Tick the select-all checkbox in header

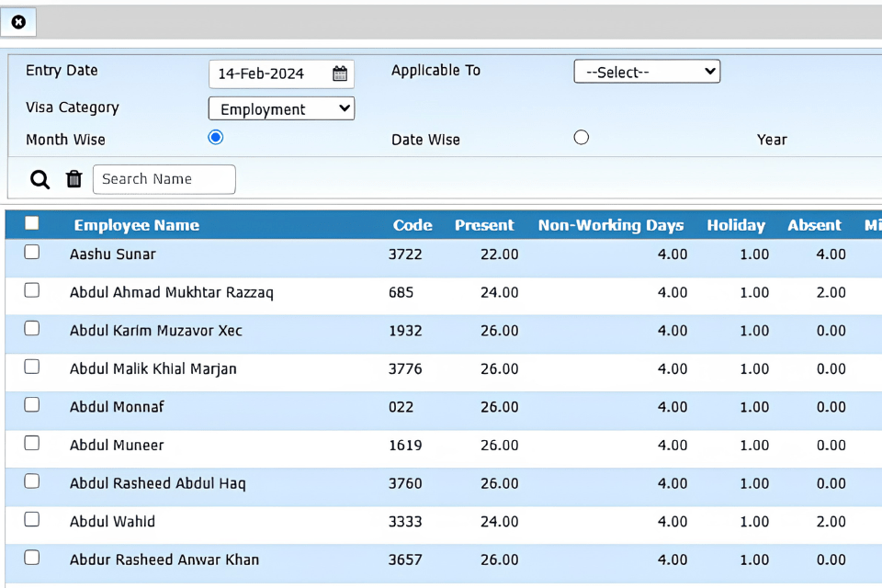[x=32, y=223]
